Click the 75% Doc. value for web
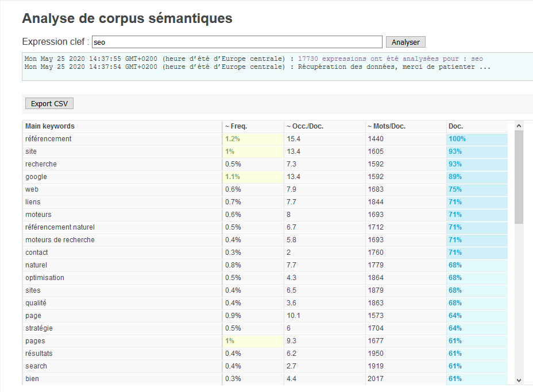This screenshot has width=533, height=392. tap(455, 189)
